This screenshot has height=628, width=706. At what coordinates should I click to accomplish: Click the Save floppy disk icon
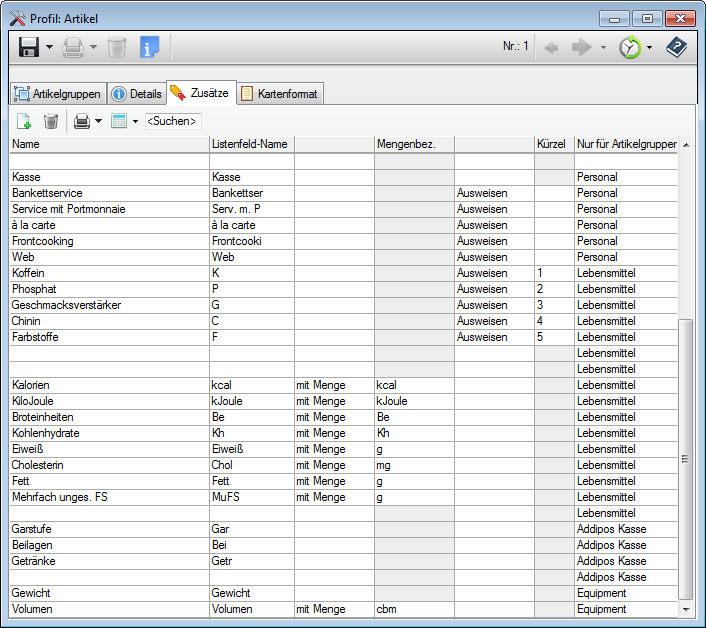(x=29, y=47)
